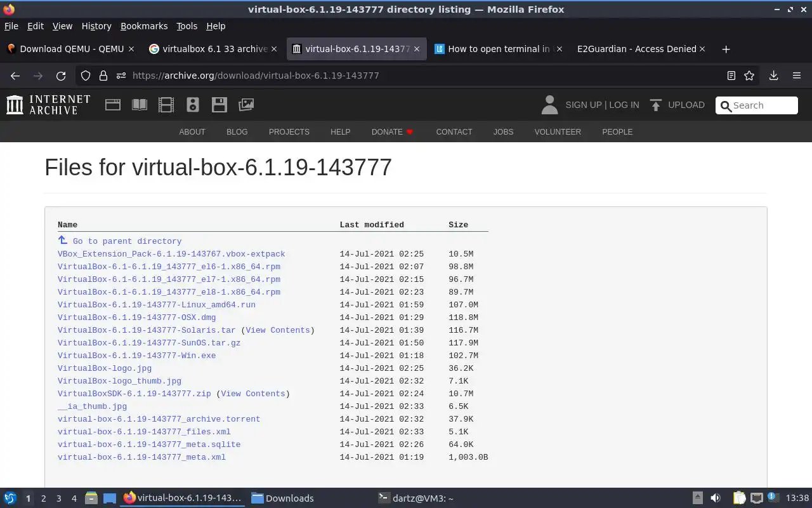This screenshot has height=508, width=812.
Task: Switch to virtualbox 6.1 33 archive tab
Action: tap(213, 49)
